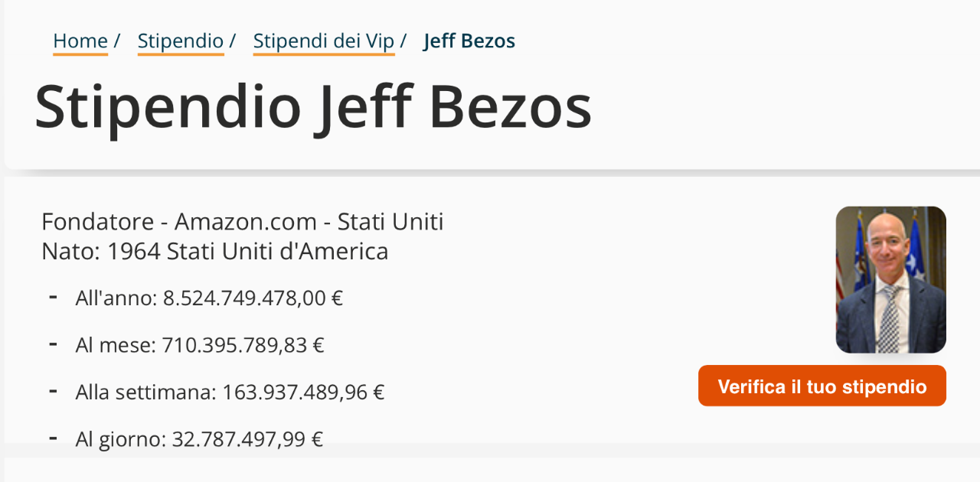
Task: Select the Al mese label text
Action: [x=116, y=346]
